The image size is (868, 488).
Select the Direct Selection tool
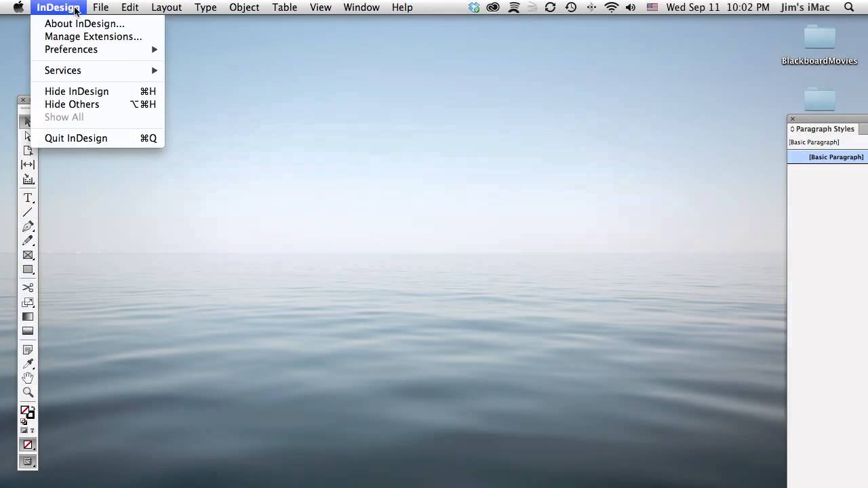coord(28,136)
